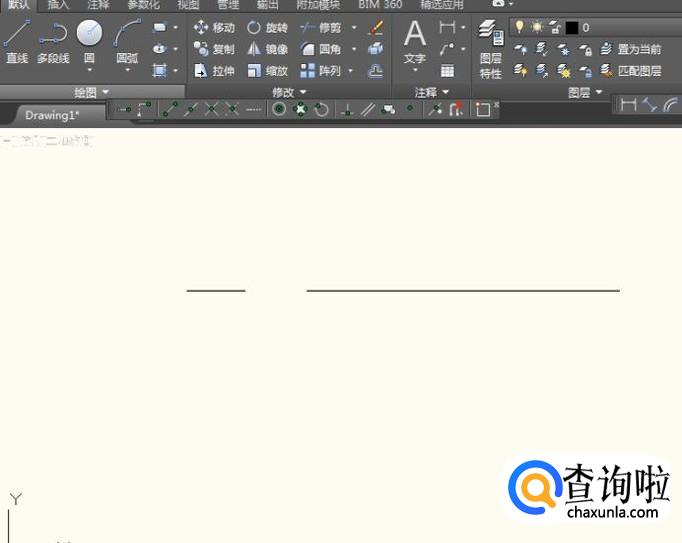
Task: Select the Polyline (多段线) tool
Action: pos(53,43)
